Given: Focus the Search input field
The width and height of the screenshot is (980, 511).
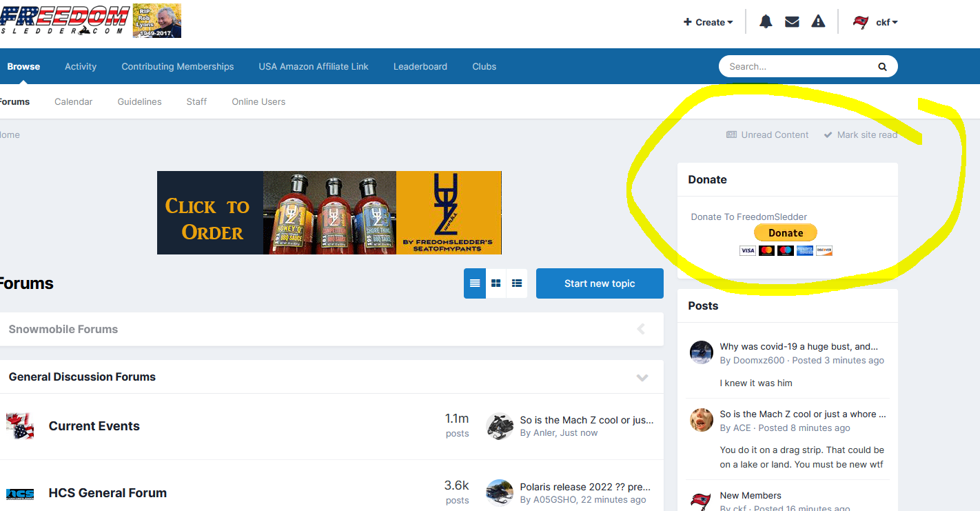Looking at the screenshot, I should click(x=799, y=67).
